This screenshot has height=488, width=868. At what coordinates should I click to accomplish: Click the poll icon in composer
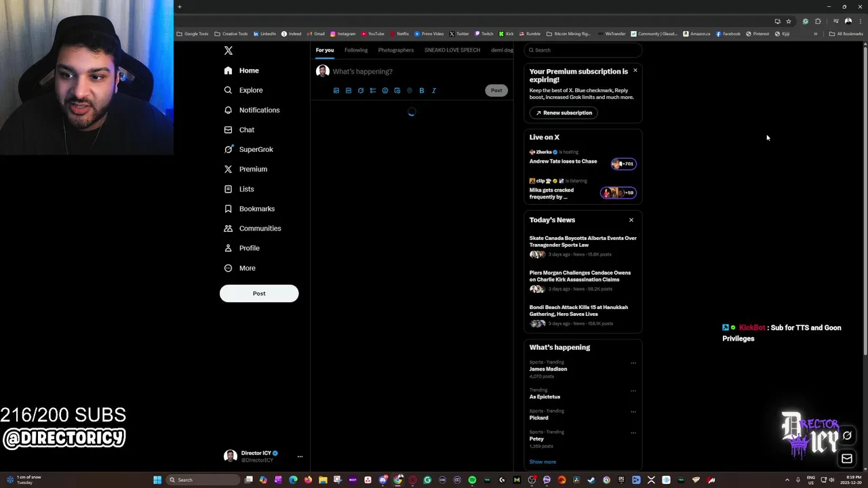click(373, 90)
